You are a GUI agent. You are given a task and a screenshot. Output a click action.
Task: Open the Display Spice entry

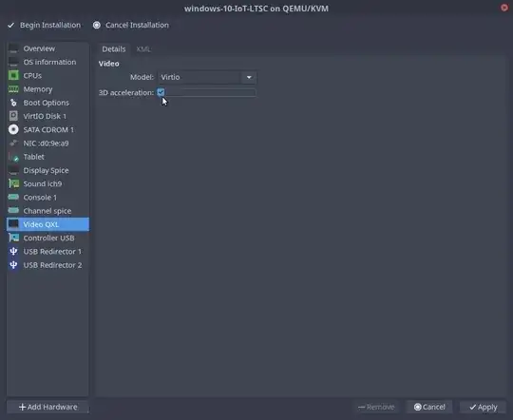pos(47,170)
